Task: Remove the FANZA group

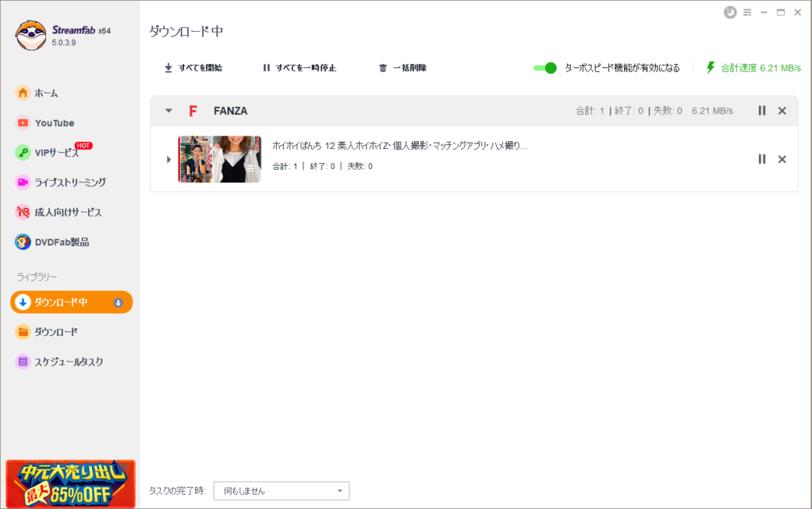Action: click(782, 111)
